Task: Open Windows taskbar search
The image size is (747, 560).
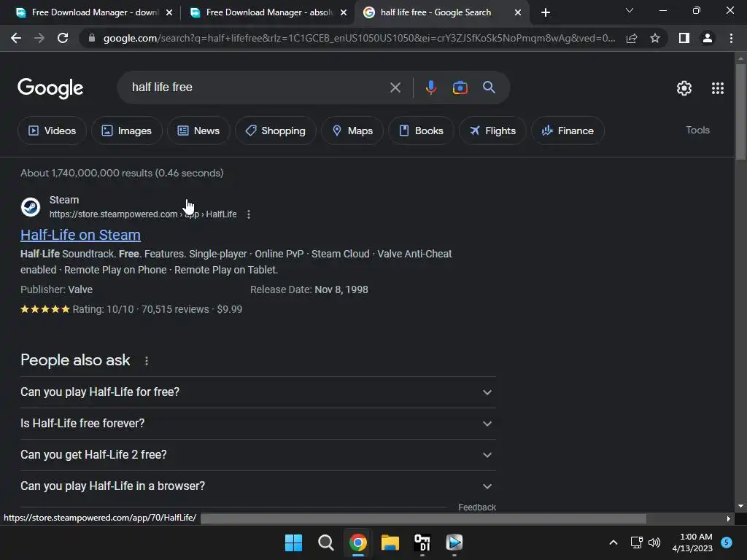Action: (326, 542)
